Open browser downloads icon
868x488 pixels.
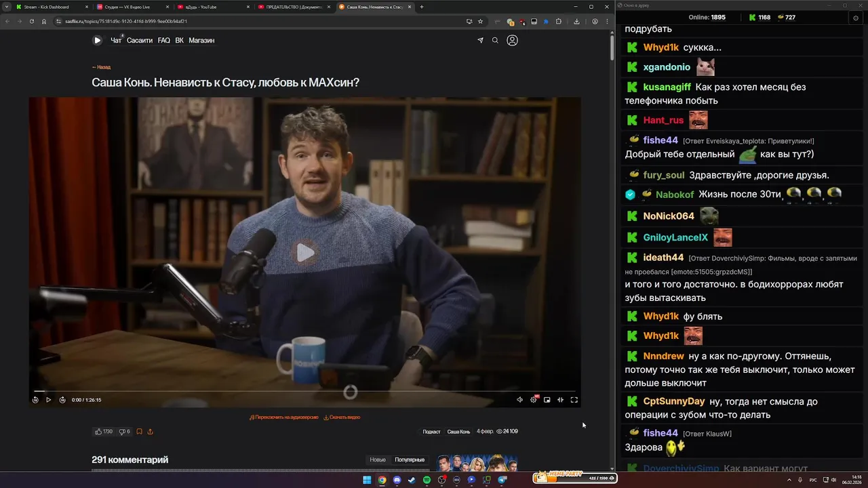point(576,21)
